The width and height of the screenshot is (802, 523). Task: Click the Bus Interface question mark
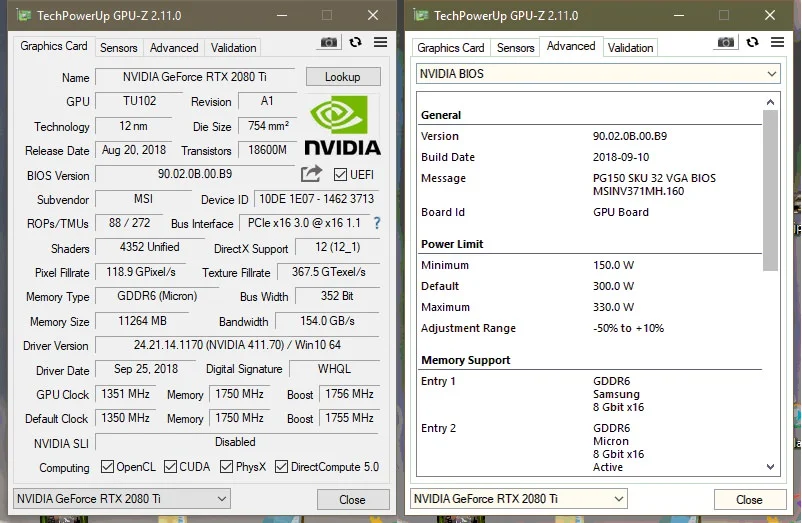[377, 223]
